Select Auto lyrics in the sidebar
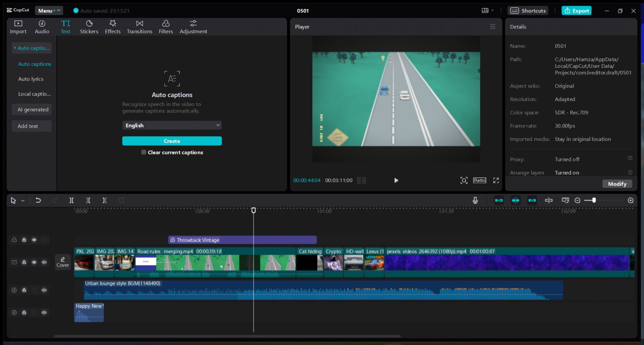This screenshot has width=644, height=345. 31,79
